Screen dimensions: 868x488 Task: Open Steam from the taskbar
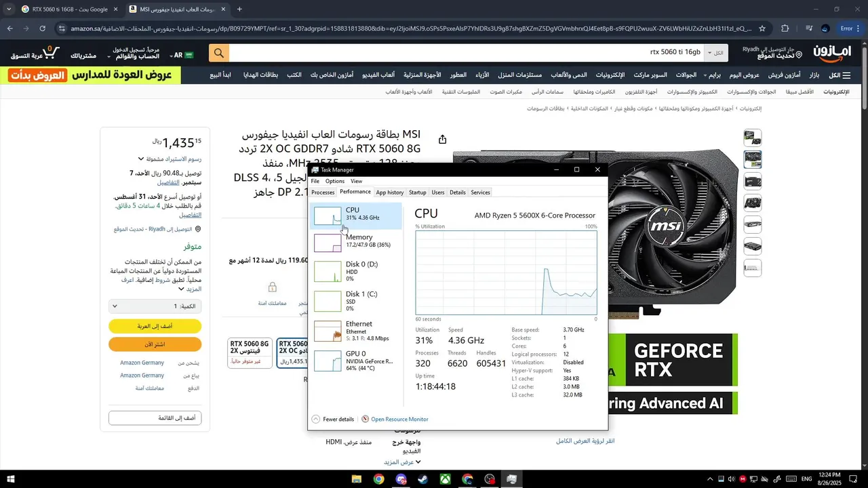click(x=422, y=479)
